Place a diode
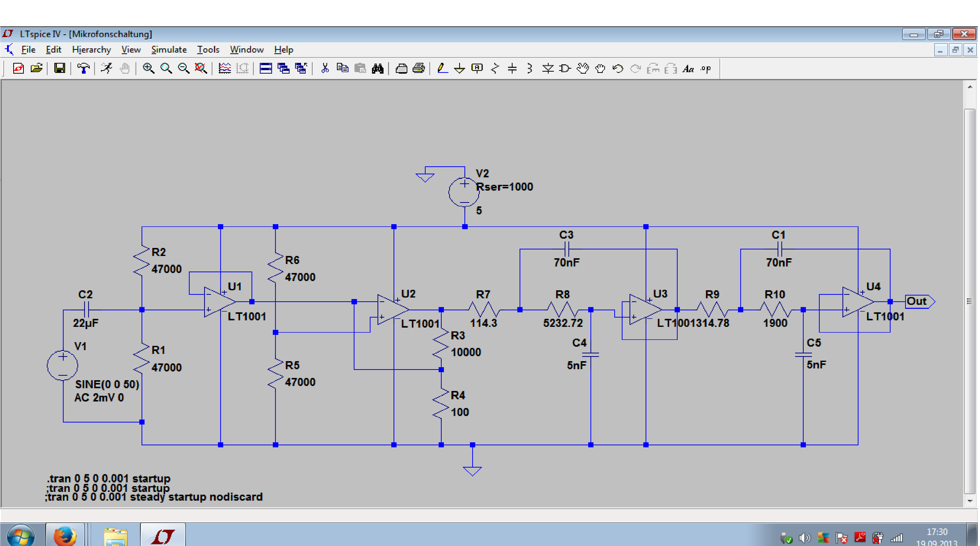Image resolution: width=980 pixels, height=546 pixels. point(548,68)
